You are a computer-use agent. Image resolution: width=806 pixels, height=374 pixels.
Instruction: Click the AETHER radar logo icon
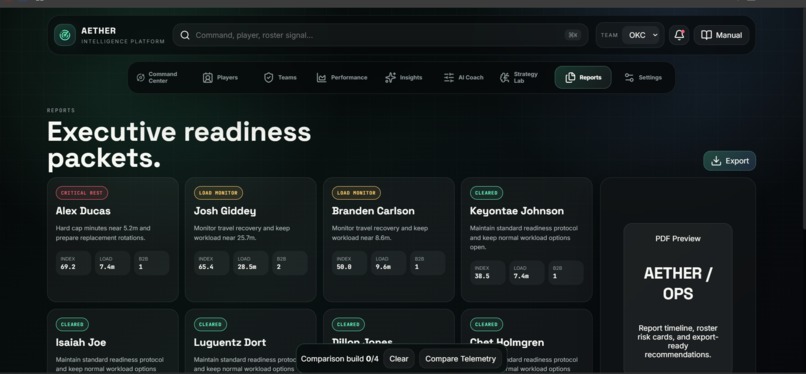[x=65, y=35]
